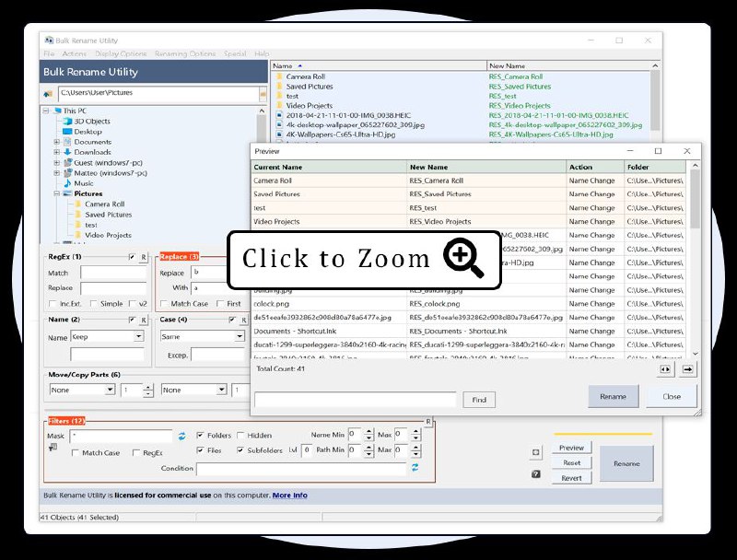
Task: Click the Guest (windows7-pc) network icon
Action: (x=67, y=162)
